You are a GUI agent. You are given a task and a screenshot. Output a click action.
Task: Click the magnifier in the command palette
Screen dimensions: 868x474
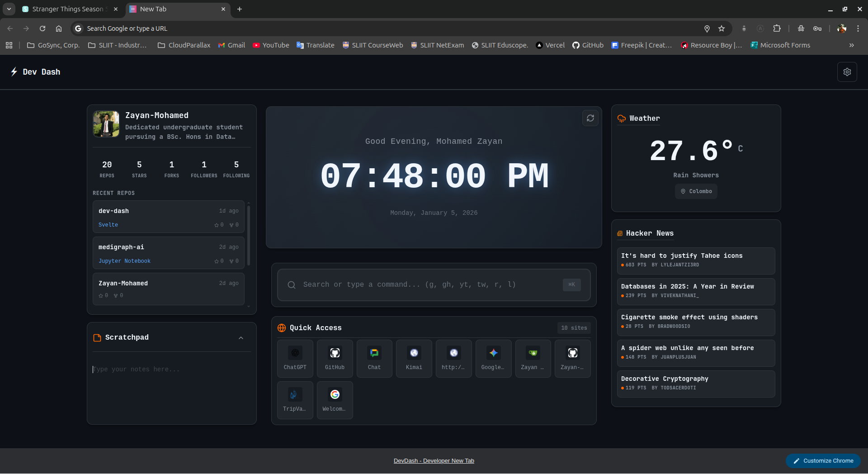point(292,284)
